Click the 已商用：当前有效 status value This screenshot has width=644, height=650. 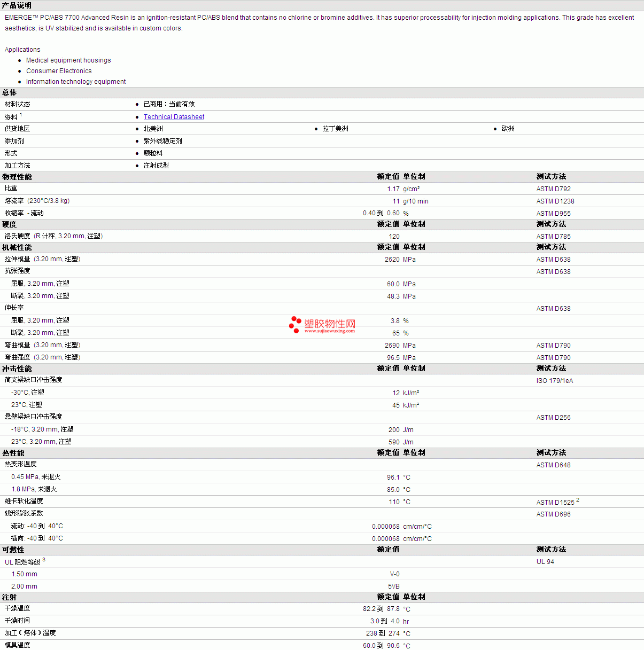tap(169, 104)
